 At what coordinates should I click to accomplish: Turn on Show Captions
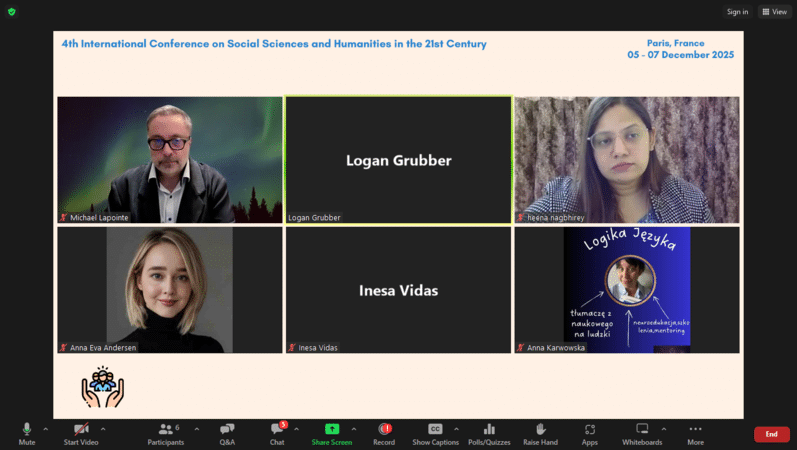click(435, 432)
